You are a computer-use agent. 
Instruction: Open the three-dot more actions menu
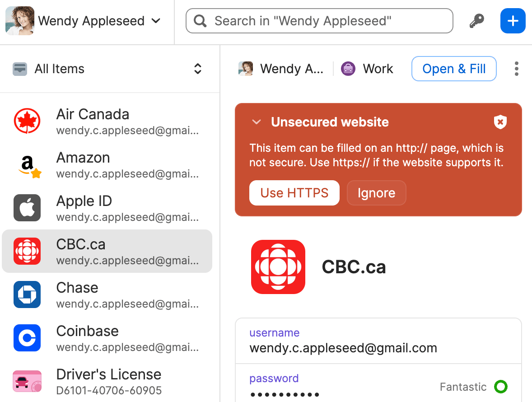pyautogui.click(x=516, y=69)
